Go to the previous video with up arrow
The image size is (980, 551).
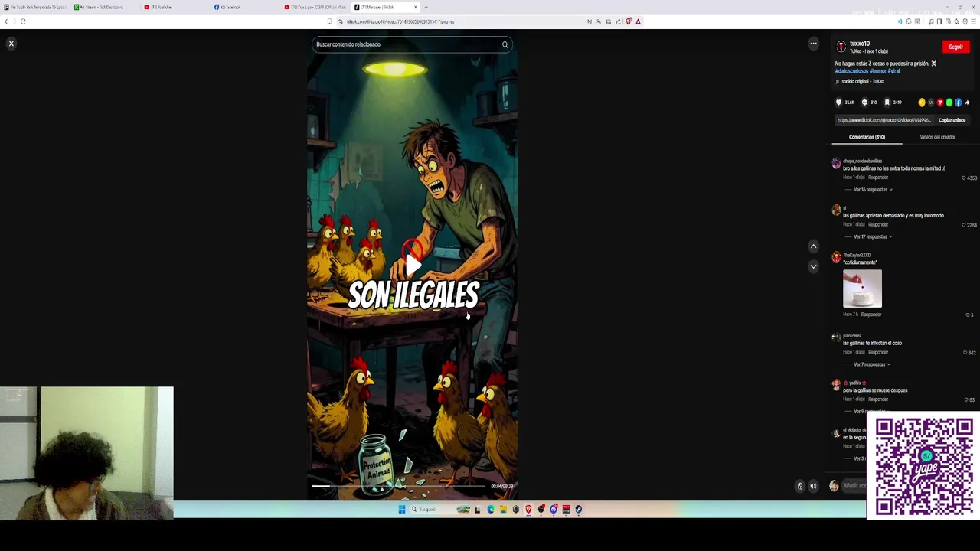click(813, 246)
